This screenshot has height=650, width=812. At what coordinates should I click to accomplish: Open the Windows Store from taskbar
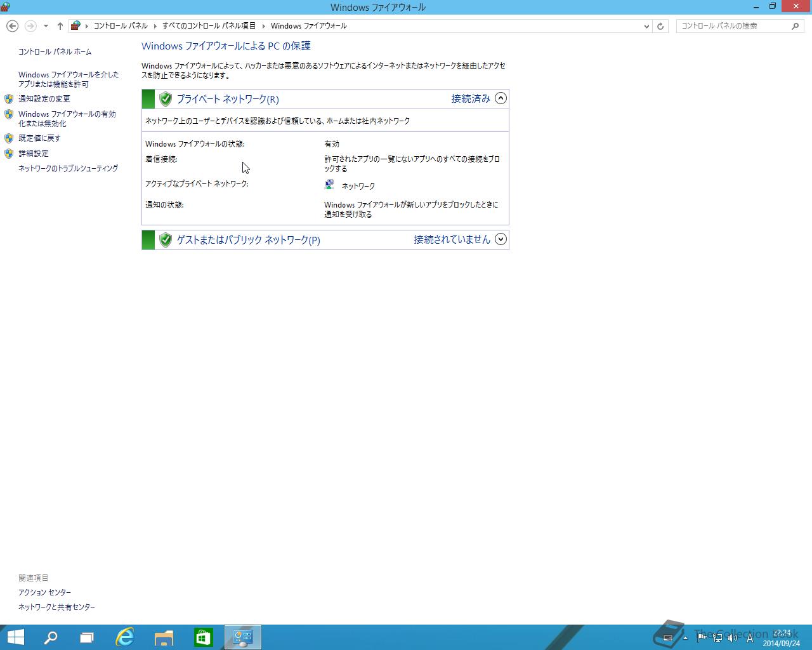[203, 637]
